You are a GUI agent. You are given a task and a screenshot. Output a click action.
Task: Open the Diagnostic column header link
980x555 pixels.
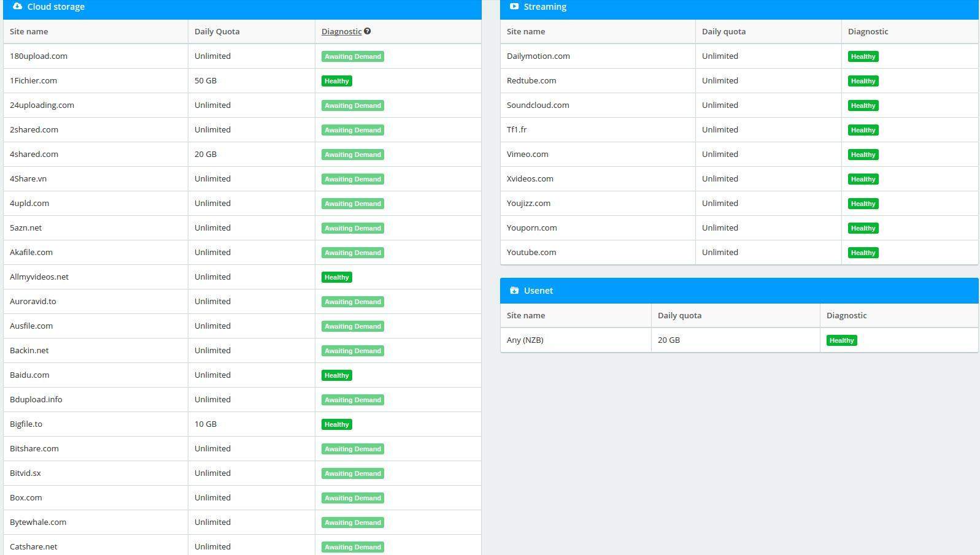point(341,31)
